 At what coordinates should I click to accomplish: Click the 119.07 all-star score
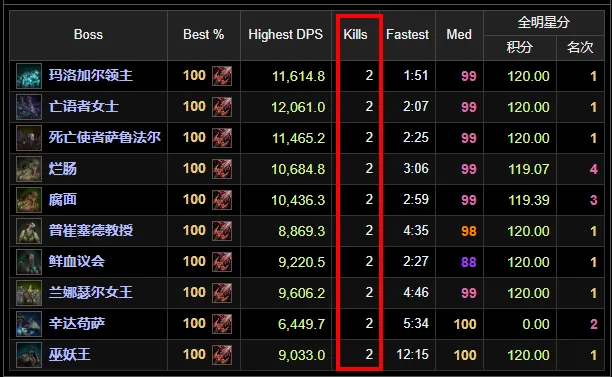click(x=529, y=169)
